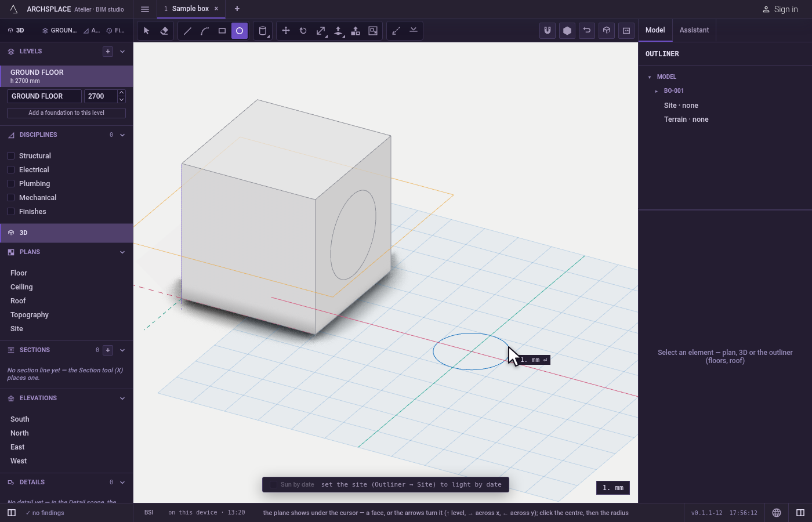This screenshot has width=812, height=522.
Task: Expand the BO-001 tree node
Action: coord(657,91)
